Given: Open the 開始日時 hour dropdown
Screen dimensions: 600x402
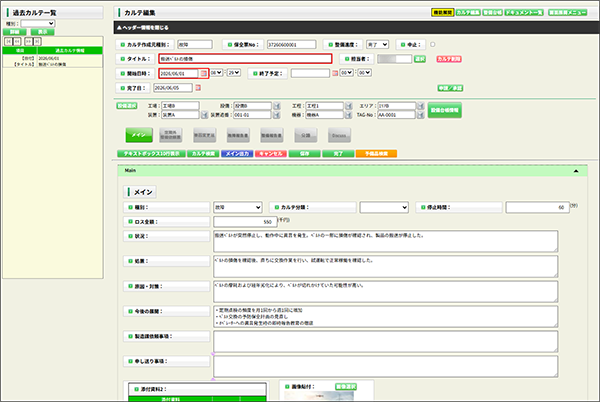Looking at the screenshot, I should pyautogui.click(x=216, y=73).
